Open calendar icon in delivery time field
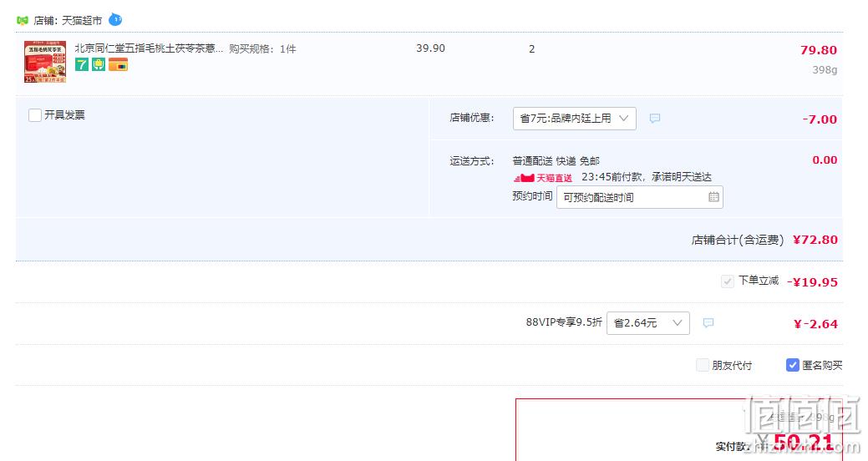 (x=713, y=197)
